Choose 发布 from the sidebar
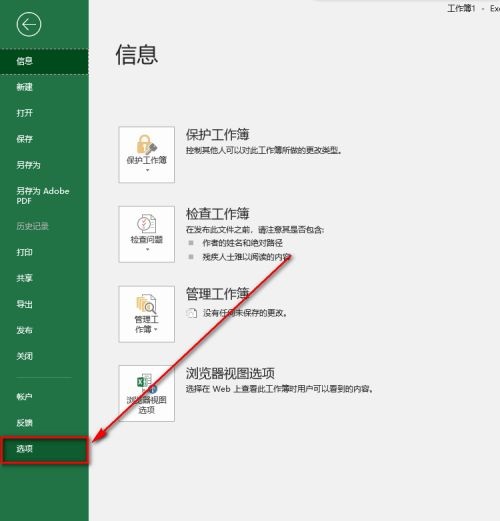500x521 pixels. click(x=44, y=330)
